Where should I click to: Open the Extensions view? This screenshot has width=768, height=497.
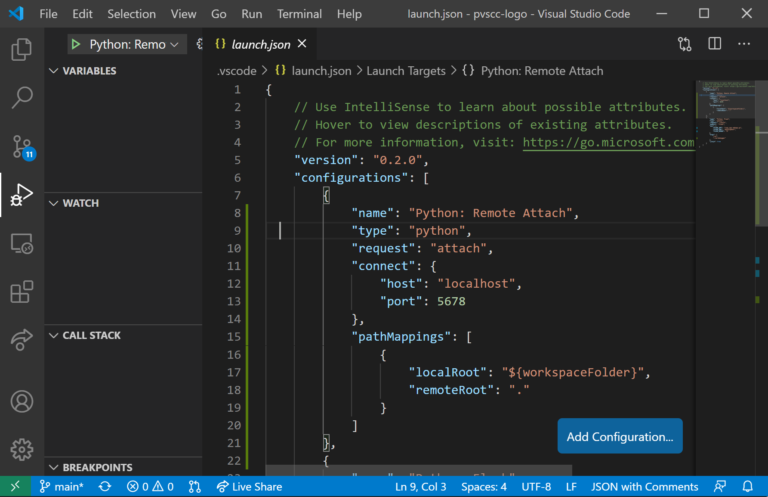pyautogui.click(x=21, y=292)
